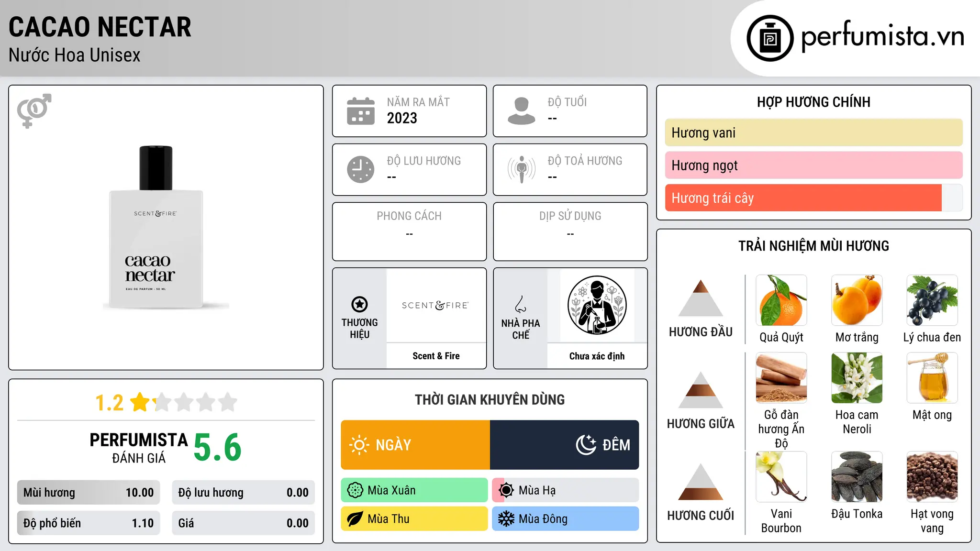Click the CACAO NECTAR title
The height and width of the screenshot is (551, 980).
pyautogui.click(x=100, y=27)
